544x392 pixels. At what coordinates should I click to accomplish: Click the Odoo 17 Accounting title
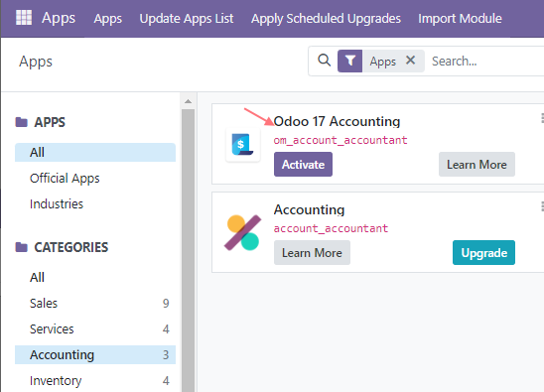[337, 121]
